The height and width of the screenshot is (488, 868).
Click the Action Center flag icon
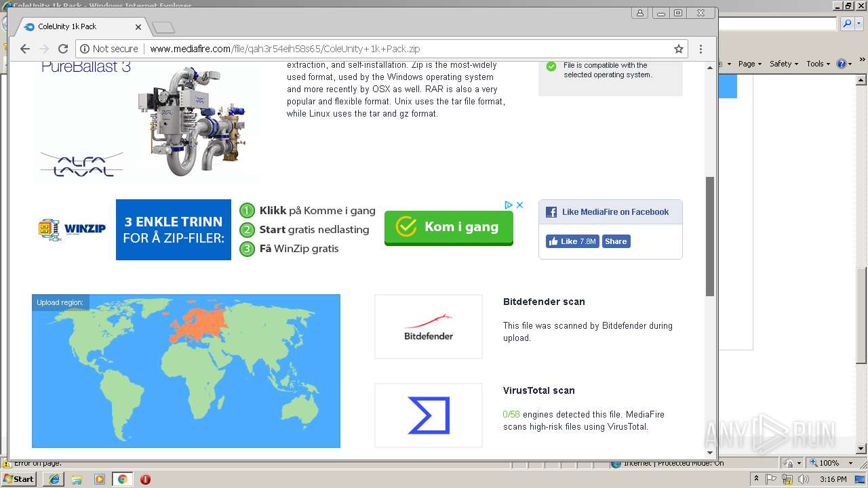(x=772, y=479)
